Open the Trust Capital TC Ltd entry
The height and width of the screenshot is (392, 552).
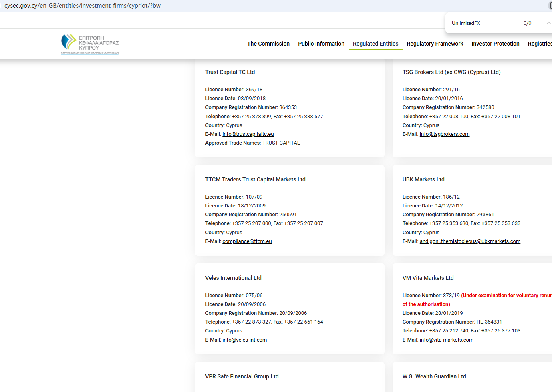coord(230,72)
